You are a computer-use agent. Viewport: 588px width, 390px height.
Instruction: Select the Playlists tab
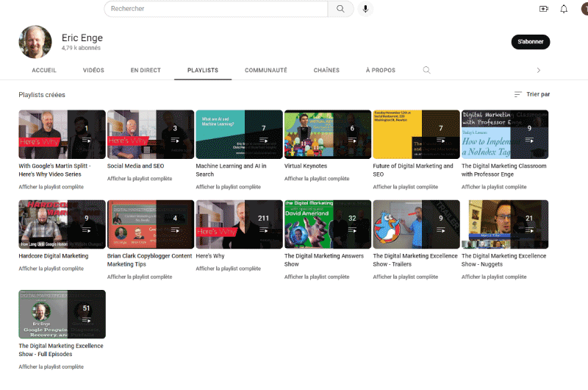[203, 70]
